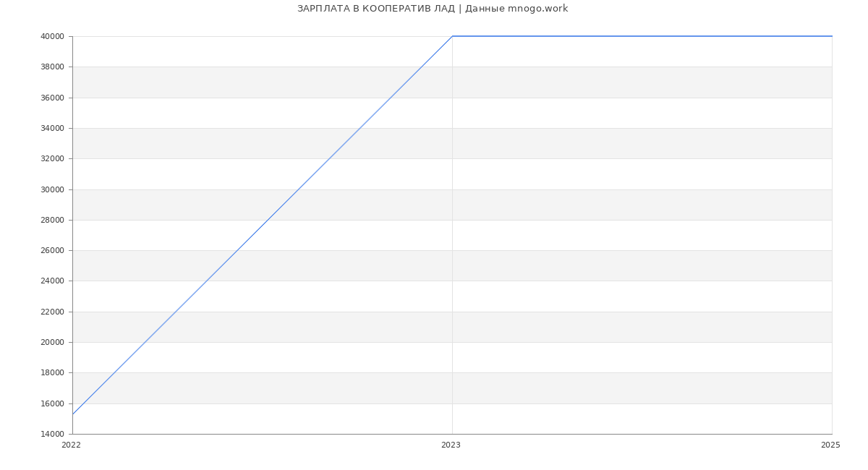The height and width of the screenshot is (470, 868).
Task: Click the 14000 y-axis label
Action: [52, 435]
